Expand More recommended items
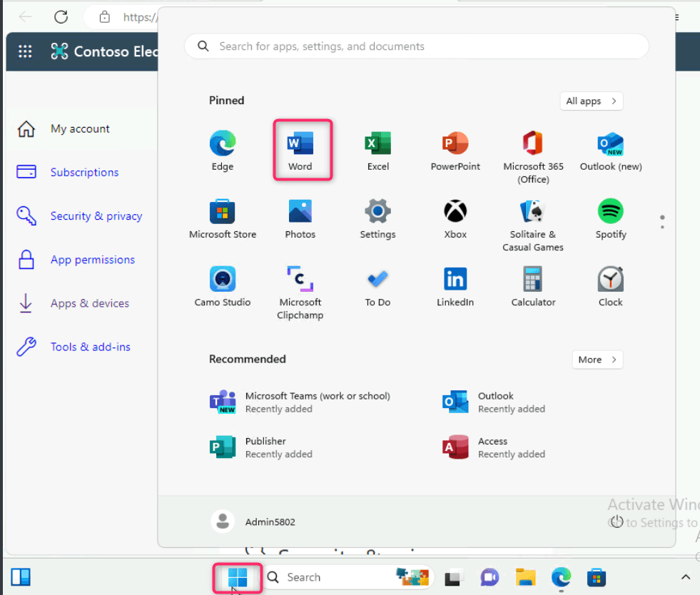Image resolution: width=700 pixels, height=595 pixels. click(x=597, y=360)
